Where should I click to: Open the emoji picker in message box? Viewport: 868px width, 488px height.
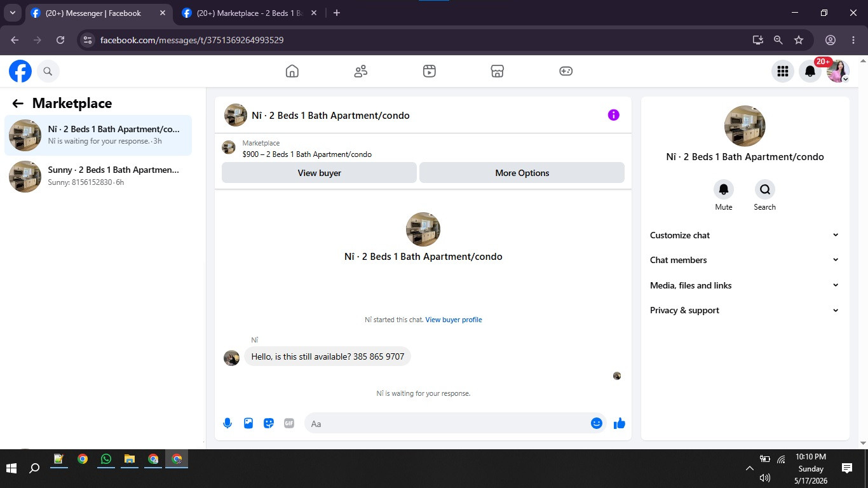(597, 423)
